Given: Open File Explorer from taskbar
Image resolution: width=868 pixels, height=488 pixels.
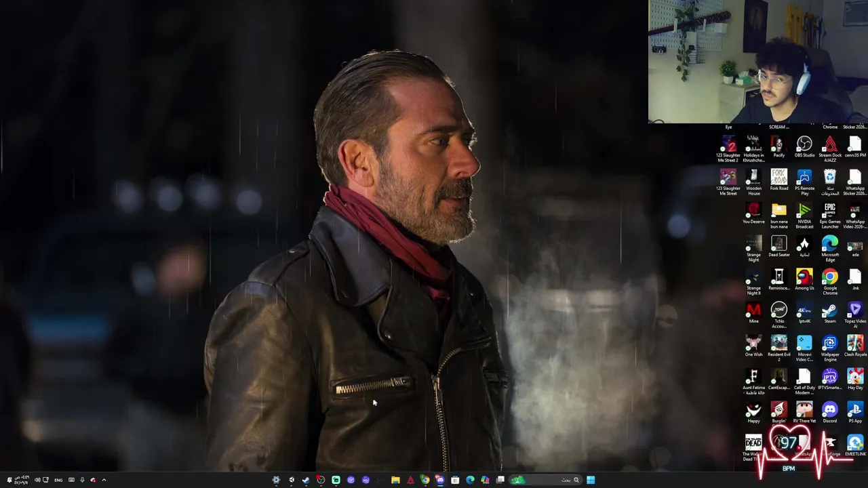Looking at the screenshot, I should 395,480.
